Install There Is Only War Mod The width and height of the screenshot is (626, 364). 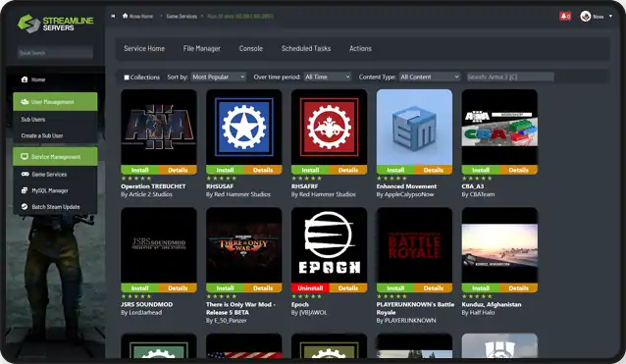[x=225, y=288]
